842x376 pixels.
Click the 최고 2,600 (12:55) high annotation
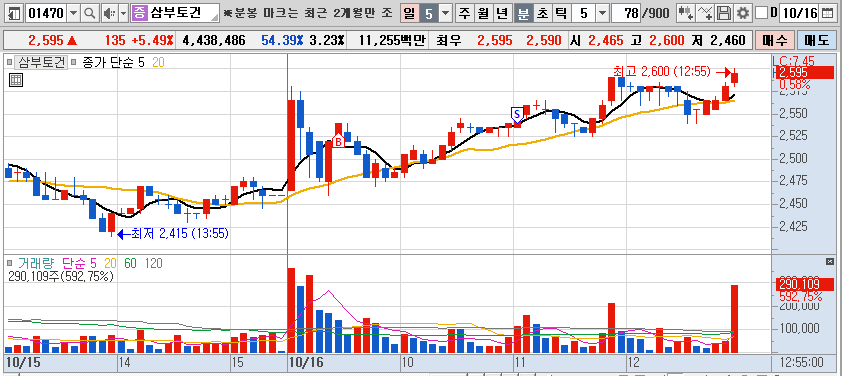[x=662, y=71]
